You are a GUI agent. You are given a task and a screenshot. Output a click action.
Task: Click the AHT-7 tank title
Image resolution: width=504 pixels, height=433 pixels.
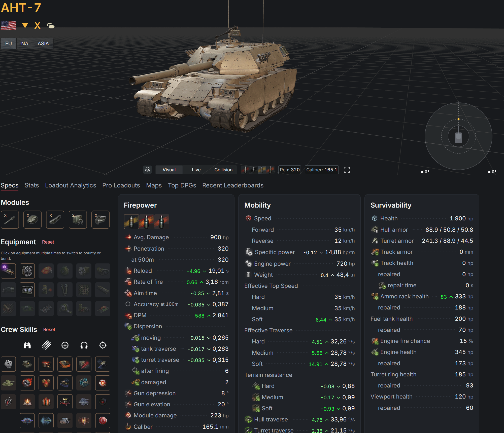(21, 8)
